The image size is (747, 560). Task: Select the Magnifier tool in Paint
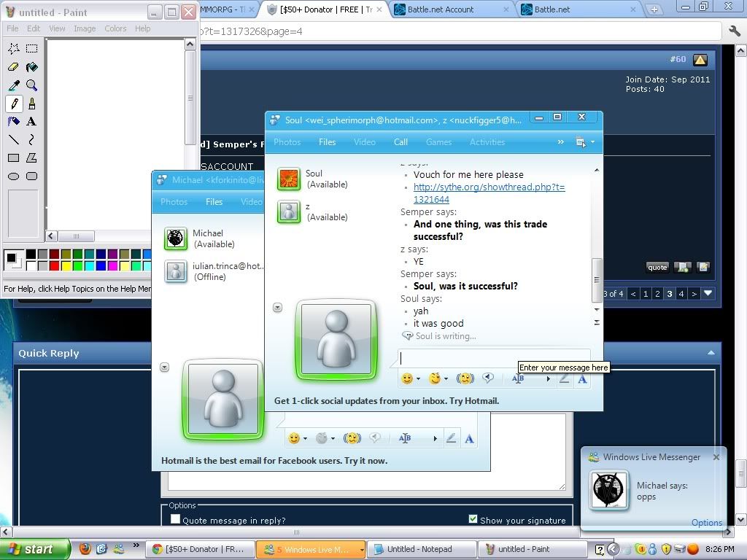[32, 85]
